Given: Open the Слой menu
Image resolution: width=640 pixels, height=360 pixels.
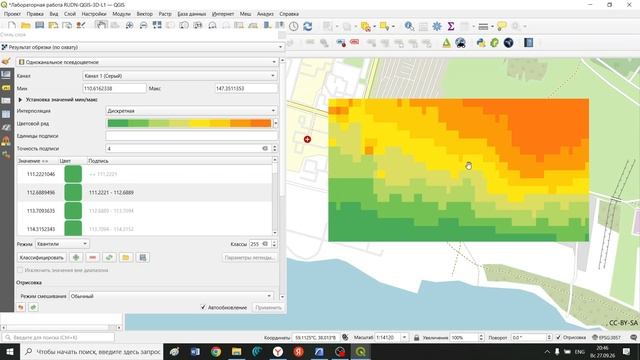Looking at the screenshot, I should coord(70,14).
